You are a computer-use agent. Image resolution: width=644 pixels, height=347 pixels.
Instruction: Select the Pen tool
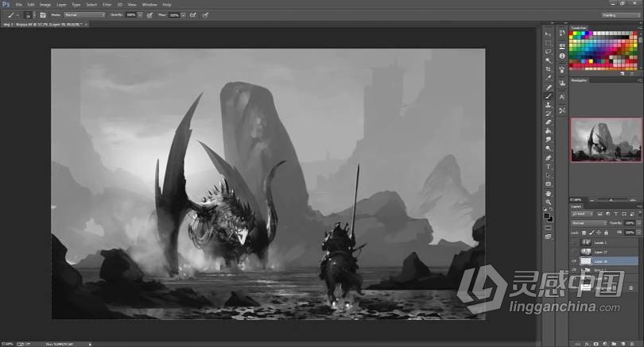click(x=548, y=158)
